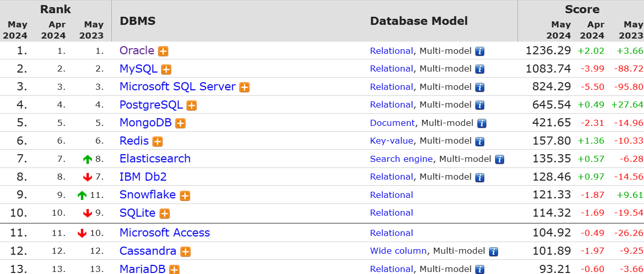The width and height of the screenshot is (644, 274).
Task: Click the Document model link in MongoDB row
Action: pos(392,123)
